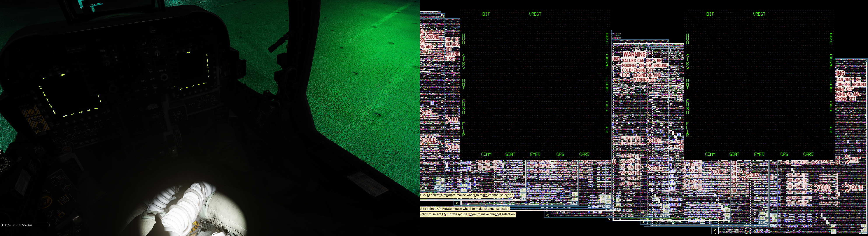Select EMER on the left exported MFD
The height and width of the screenshot is (236, 868).
[x=535, y=154]
